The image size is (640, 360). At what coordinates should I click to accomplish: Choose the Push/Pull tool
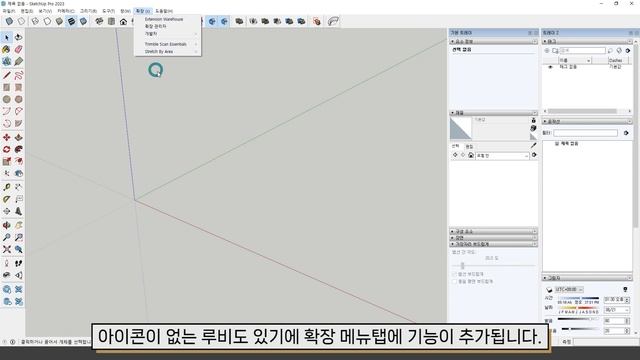(18, 138)
